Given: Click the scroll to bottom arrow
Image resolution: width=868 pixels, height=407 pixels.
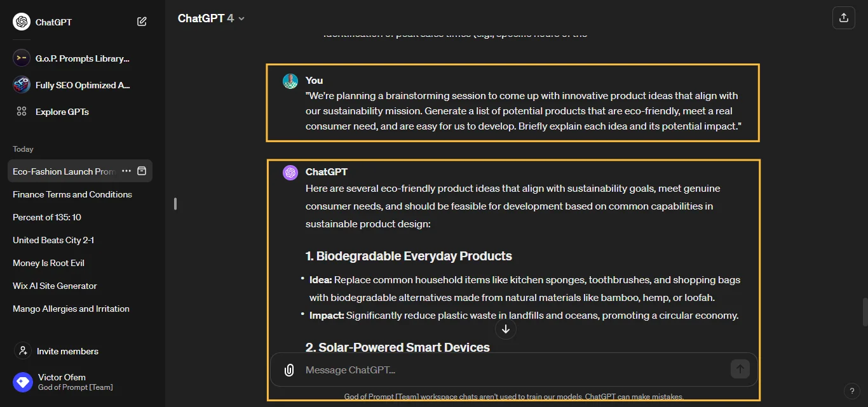Looking at the screenshot, I should coord(506,329).
